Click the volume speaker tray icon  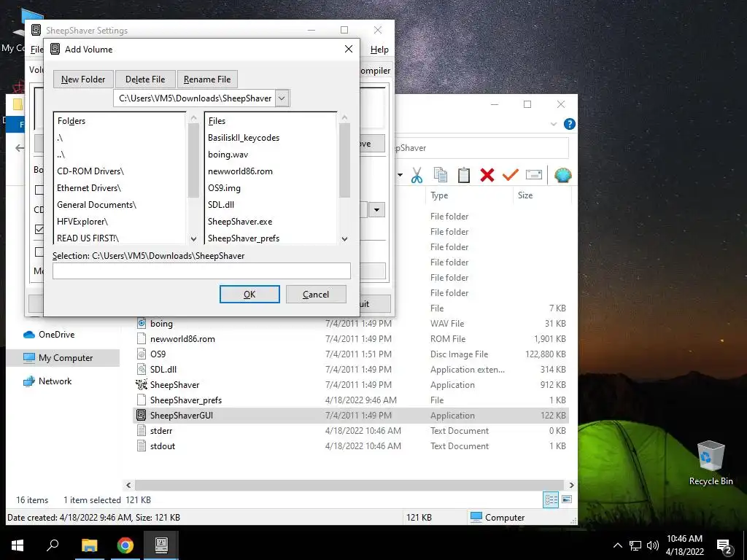tap(653, 545)
